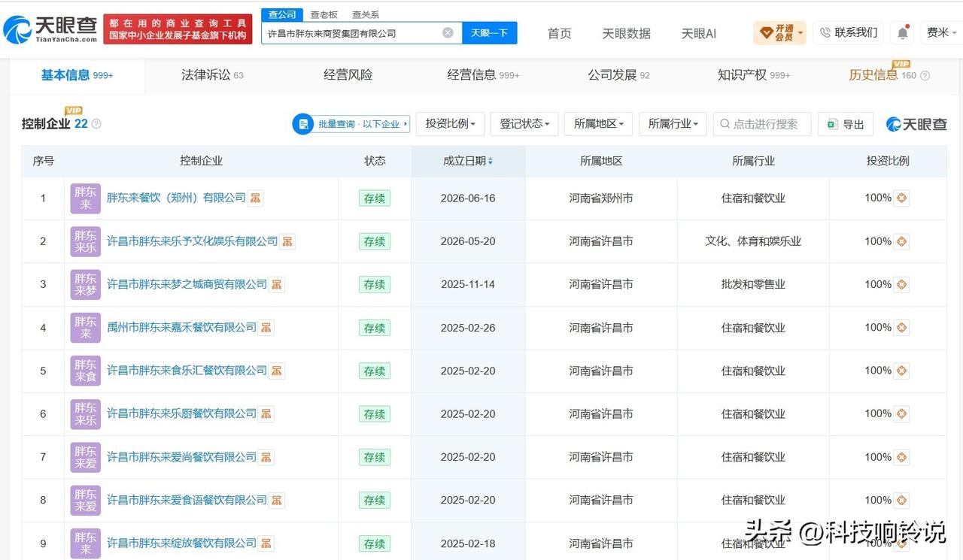Switch to the 知识产权 tab
Screen dimensions: 963x560
point(754,75)
